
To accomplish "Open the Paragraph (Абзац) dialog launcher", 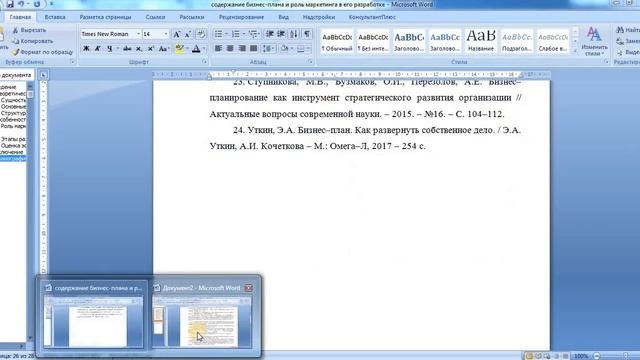I will [x=310, y=62].
